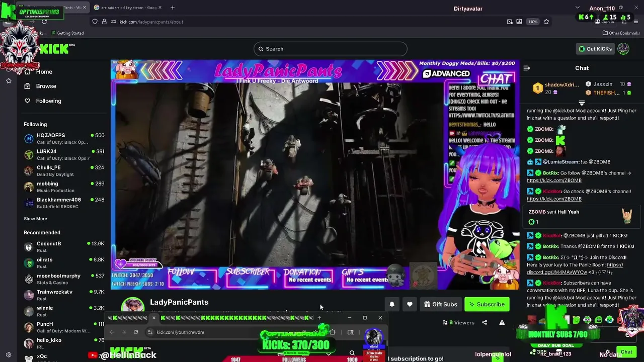
Task: Open the tab list dropdown chevron in browser
Action: coord(577,8)
